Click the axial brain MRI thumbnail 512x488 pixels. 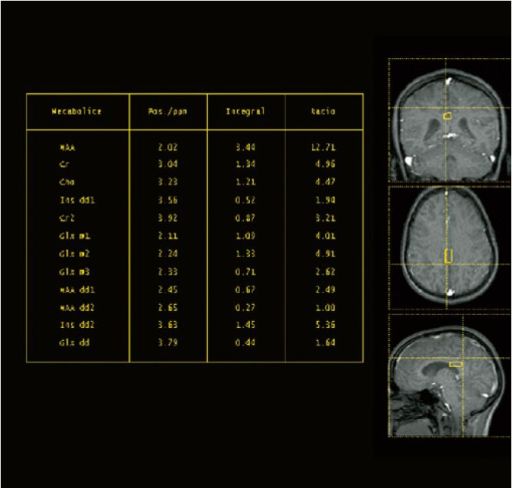coord(449,248)
